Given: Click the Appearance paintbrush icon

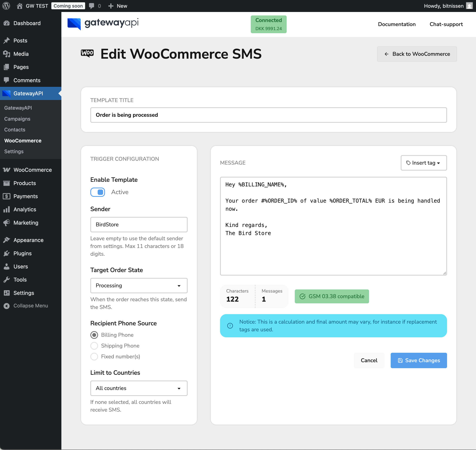Looking at the screenshot, I should (x=7, y=240).
